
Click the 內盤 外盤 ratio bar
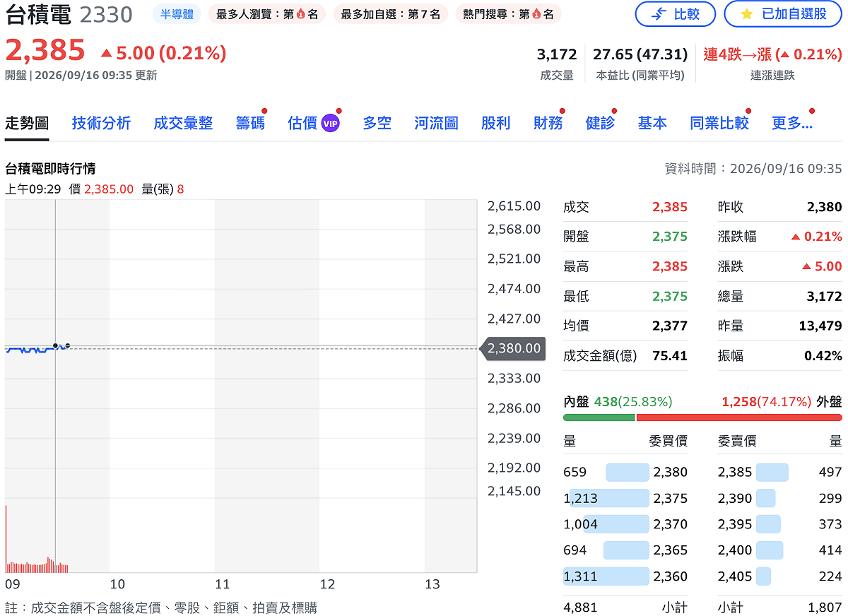pos(702,417)
